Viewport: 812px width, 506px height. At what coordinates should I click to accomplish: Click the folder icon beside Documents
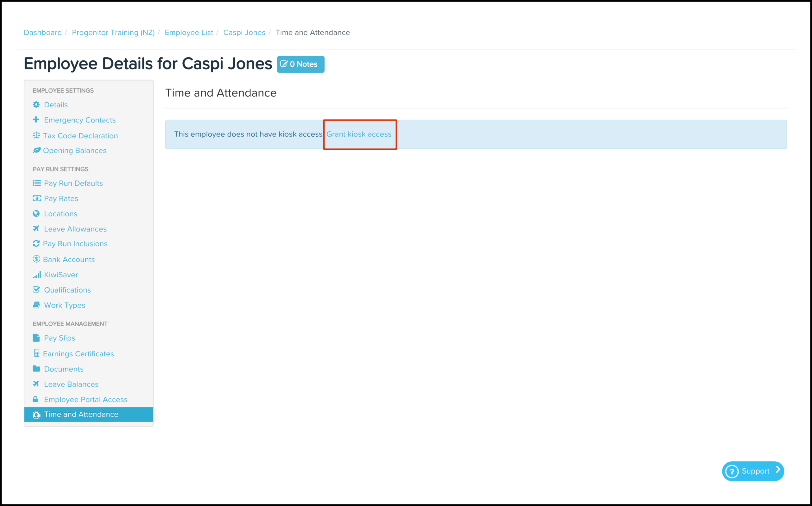point(36,369)
